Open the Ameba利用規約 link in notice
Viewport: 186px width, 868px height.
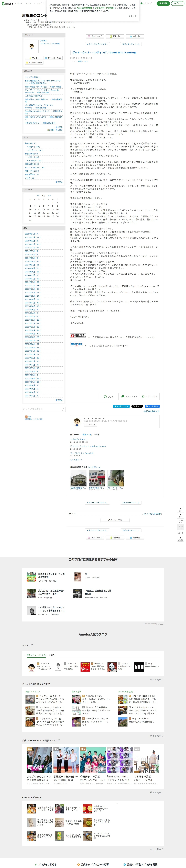click(x=84, y=8)
